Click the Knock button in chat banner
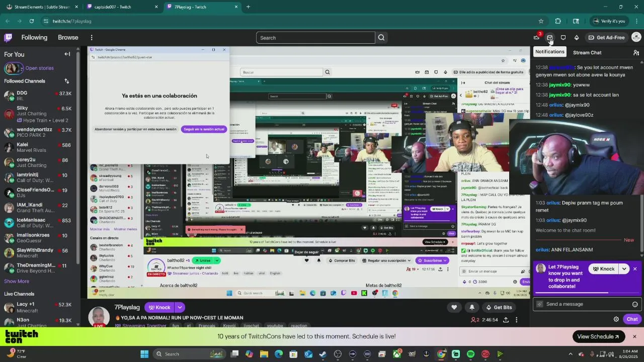Screen dimensions: 644x362 coord(604,269)
